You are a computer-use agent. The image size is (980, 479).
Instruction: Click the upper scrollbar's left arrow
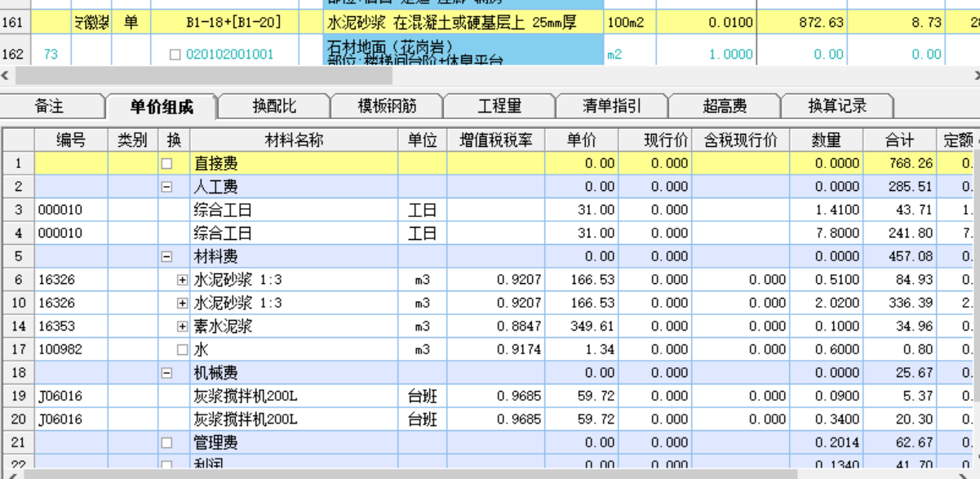[x=7, y=76]
